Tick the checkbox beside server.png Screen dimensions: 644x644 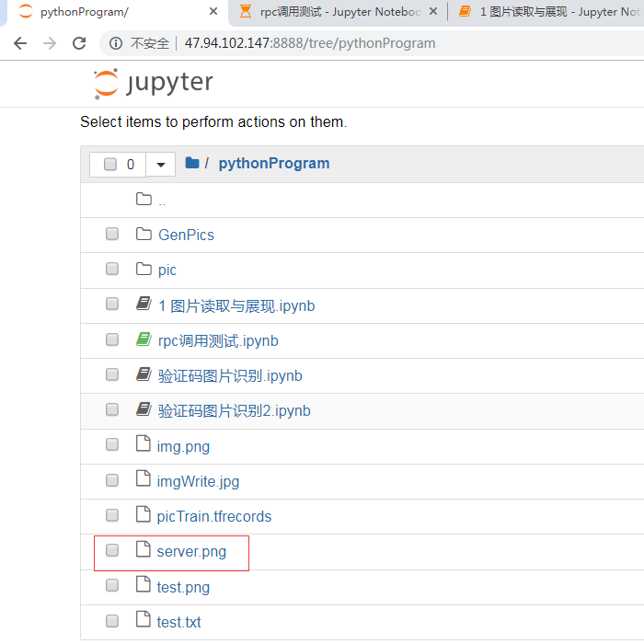pyautogui.click(x=112, y=550)
